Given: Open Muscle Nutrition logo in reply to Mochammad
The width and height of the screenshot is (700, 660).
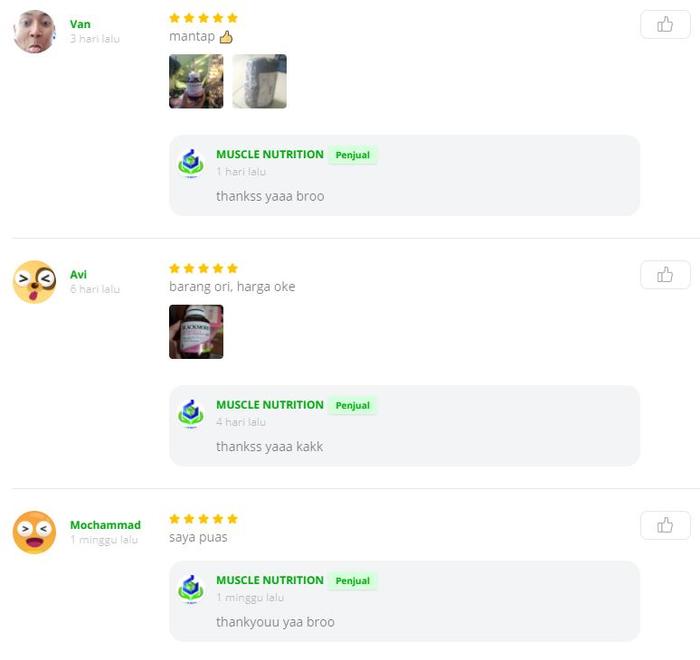Looking at the screenshot, I should pos(191,589).
